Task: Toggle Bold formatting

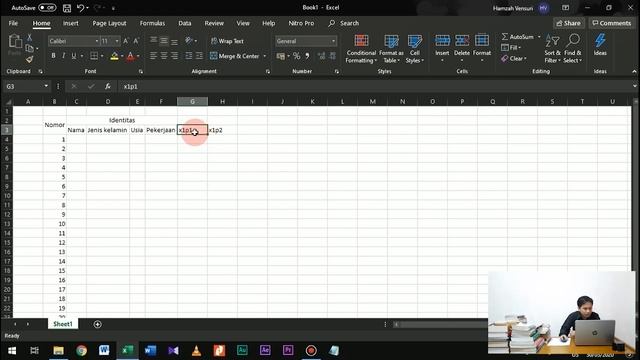Action: pyautogui.click(x=53, y=56)
